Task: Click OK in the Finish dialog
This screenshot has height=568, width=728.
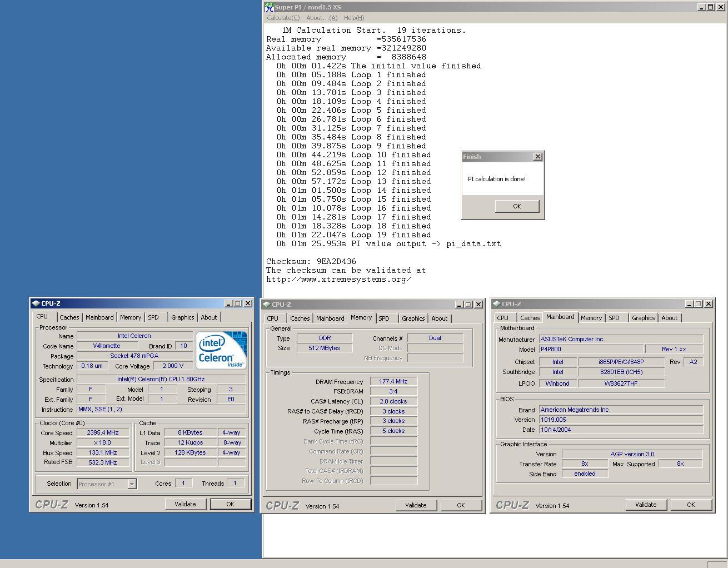Action: (517, 206)
